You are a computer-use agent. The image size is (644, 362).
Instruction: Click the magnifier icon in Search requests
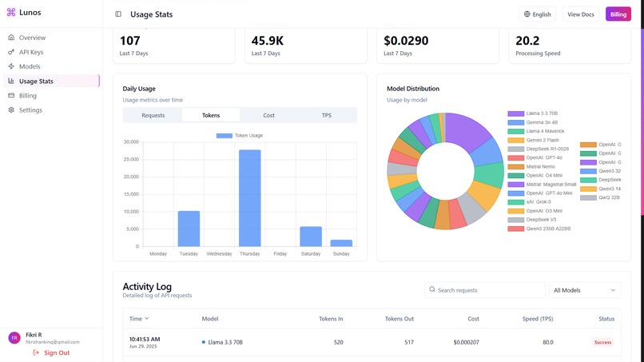(432, 290)
